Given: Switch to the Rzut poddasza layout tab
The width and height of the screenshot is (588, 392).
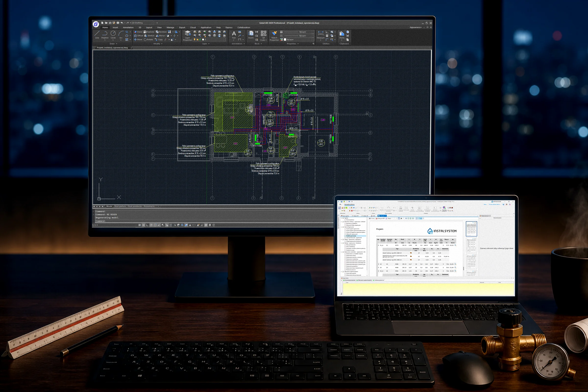Looking at the screenshot, I should pyautogui.click(x=135, y=206).
